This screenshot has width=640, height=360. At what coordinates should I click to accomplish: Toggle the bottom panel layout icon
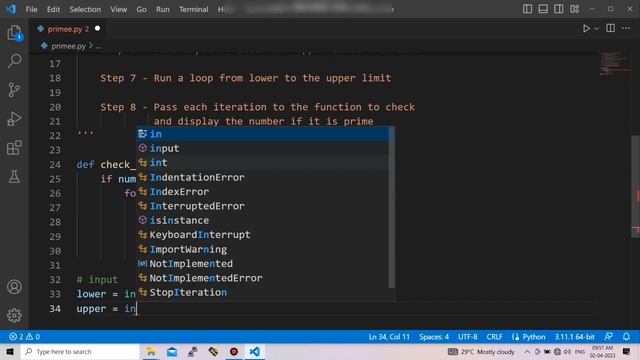[543, 9]
